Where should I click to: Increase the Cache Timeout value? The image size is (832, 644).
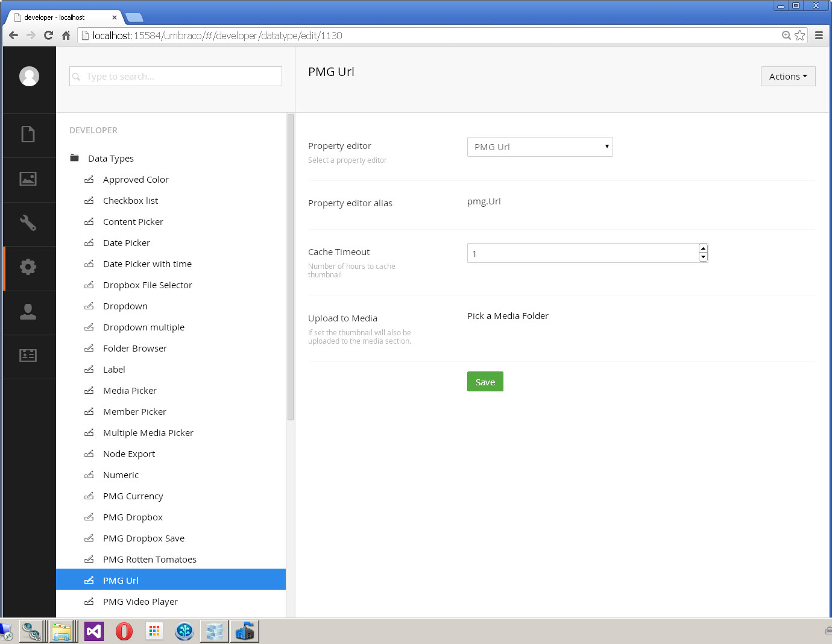703,248
